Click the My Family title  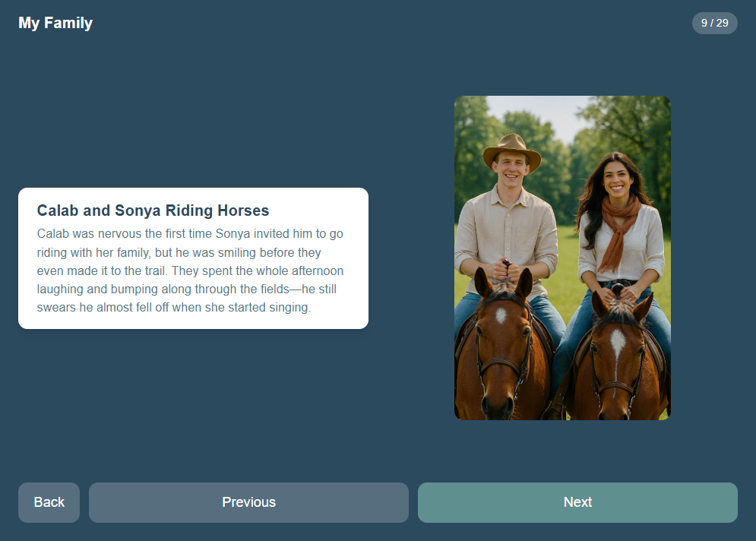(55, 23)
